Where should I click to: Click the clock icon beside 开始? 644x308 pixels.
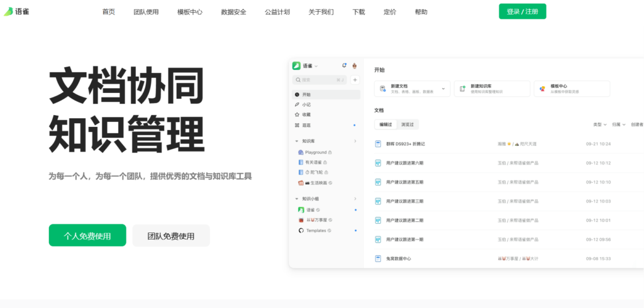point(297,94)
